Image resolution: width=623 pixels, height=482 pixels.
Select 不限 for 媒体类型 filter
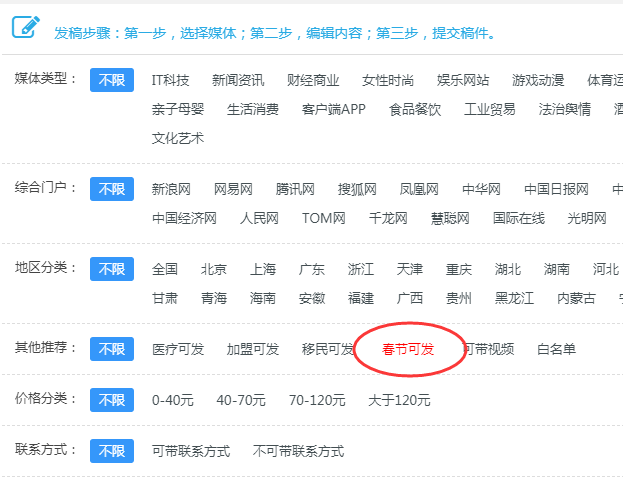(112, 80)
